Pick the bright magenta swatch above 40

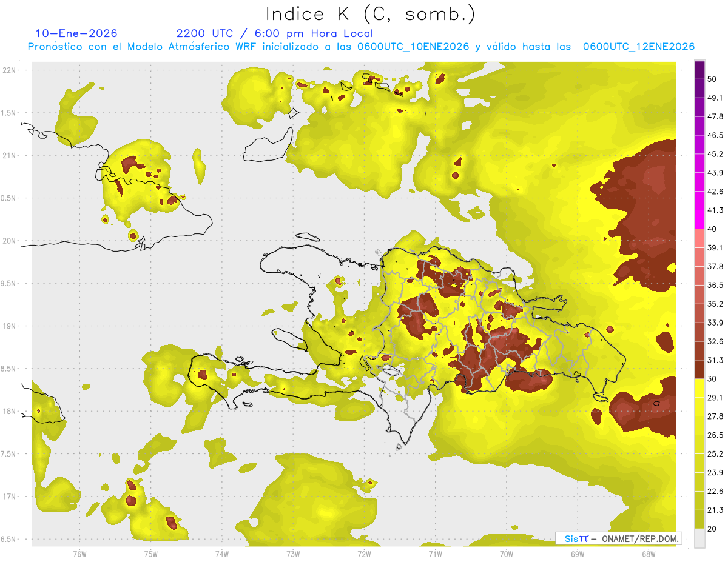pyautogui.click(x=700, y=219)
